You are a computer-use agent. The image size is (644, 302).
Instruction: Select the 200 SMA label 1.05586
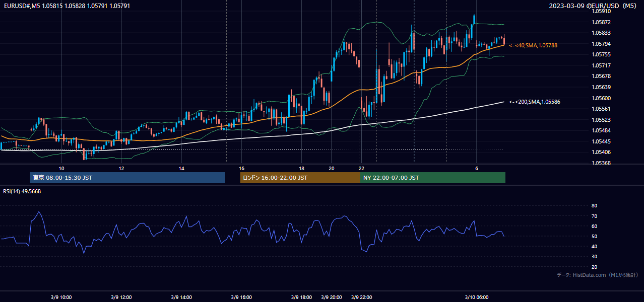pyautogui.click(x=534, y=102)
